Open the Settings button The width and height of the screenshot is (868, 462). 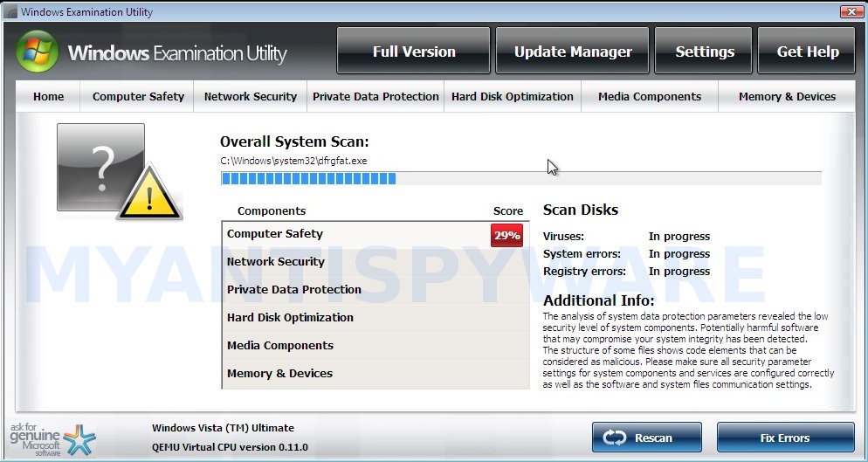click(x=704, y=51)
